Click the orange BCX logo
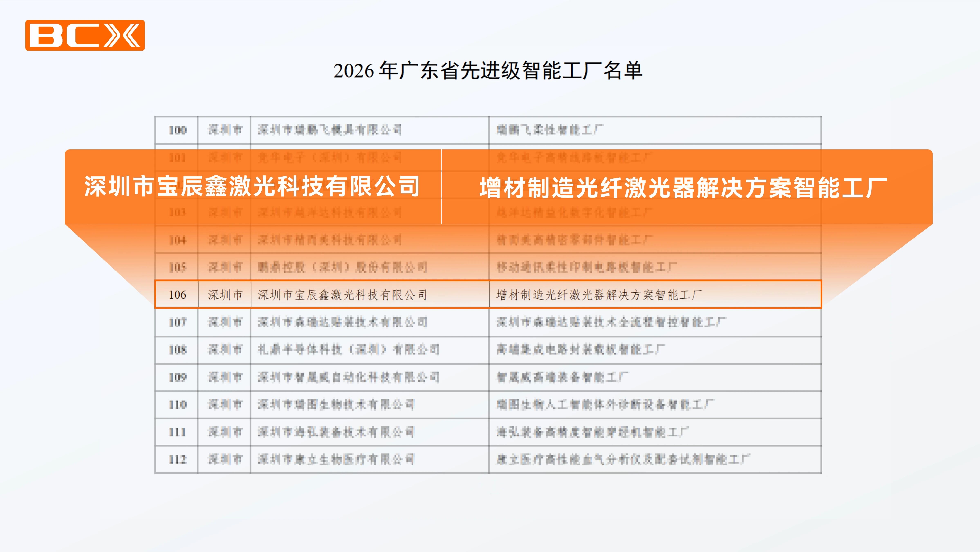 [85, 35]
